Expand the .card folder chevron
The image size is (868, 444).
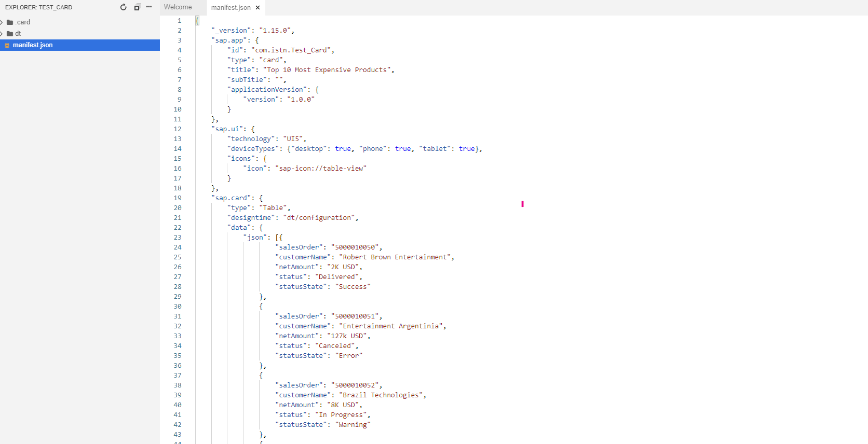[2, 22]
